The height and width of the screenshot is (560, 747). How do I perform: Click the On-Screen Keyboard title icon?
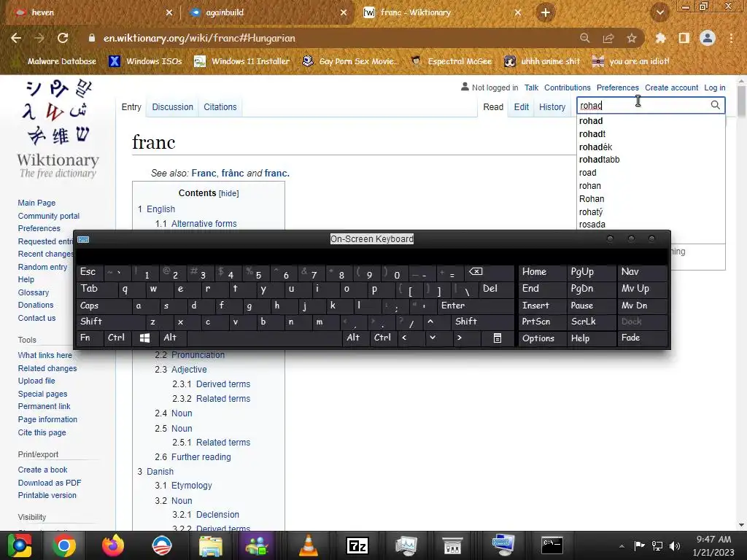coord(83,239)
